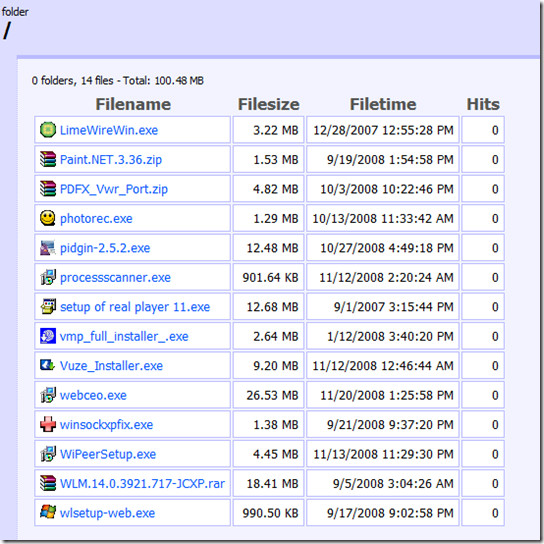Screen dimensions: 544x544
Task: Click the 4.82 MB filesize cell
Action: coord(269,189)
